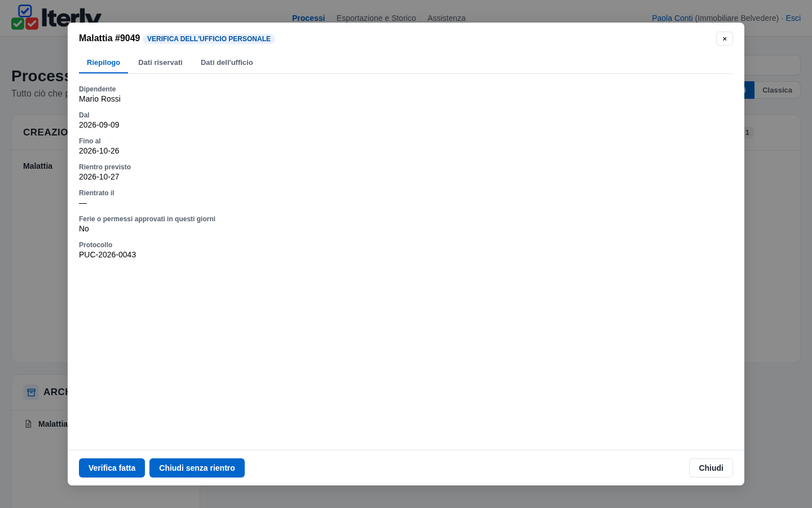Screen dimensions: 812x508
Task: Open the Riepilogo tab
Action: click(103, 63)
